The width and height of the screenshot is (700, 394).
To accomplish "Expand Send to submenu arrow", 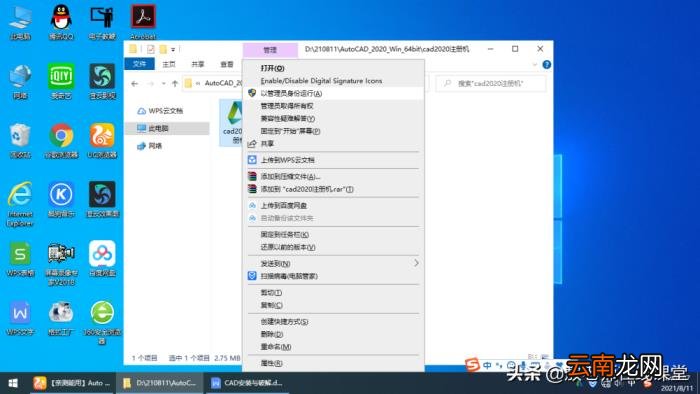I will 416,263.
